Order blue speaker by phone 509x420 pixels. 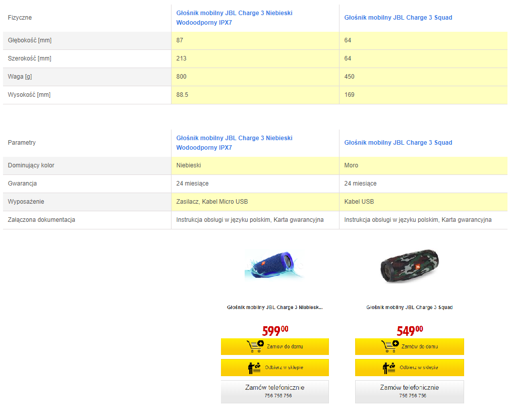[x=274, y=391]
